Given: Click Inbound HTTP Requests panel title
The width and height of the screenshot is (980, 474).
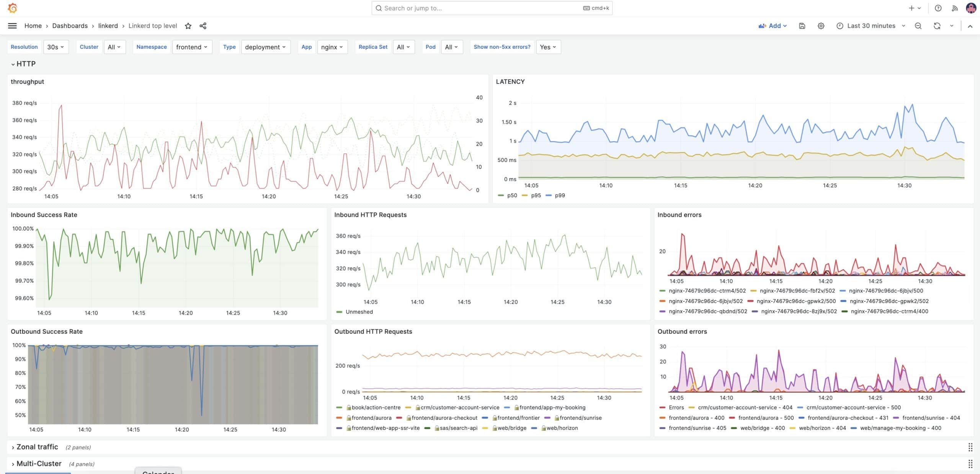Looking at the screenshot, I should [370, 215].
